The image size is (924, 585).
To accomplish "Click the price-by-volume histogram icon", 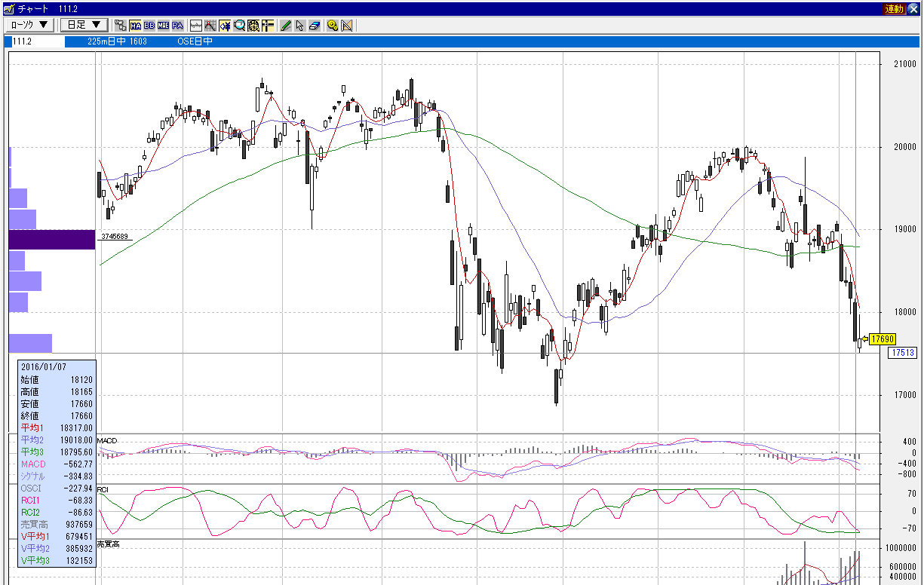I will click(268, 25).
